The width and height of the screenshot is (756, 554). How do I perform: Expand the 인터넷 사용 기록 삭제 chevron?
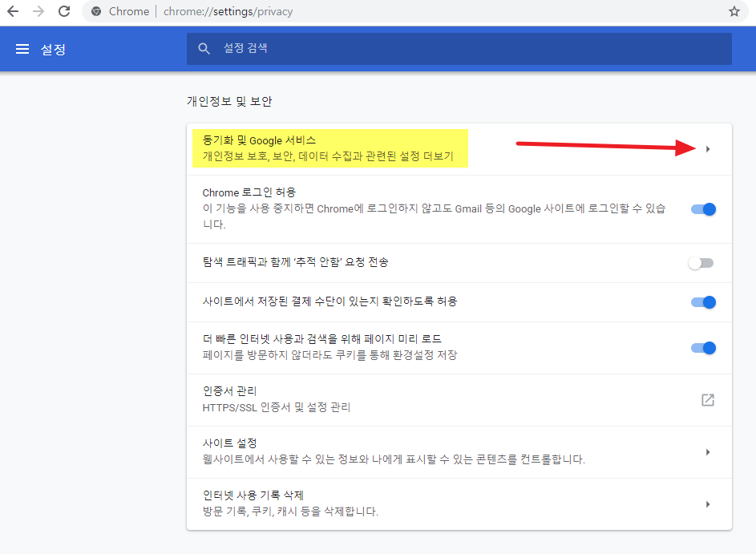coord(707,503)
